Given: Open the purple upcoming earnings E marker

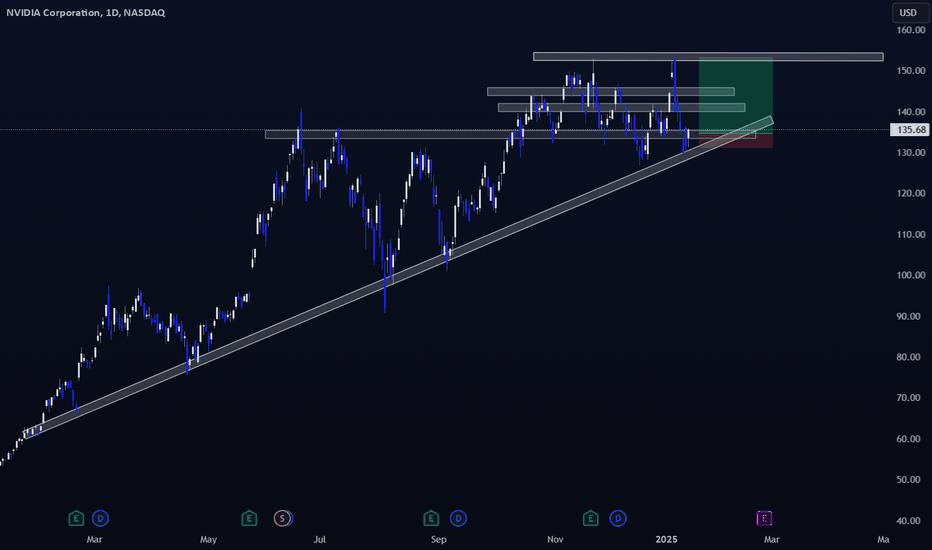Looking at the screenshot, I should coord(764,518).
